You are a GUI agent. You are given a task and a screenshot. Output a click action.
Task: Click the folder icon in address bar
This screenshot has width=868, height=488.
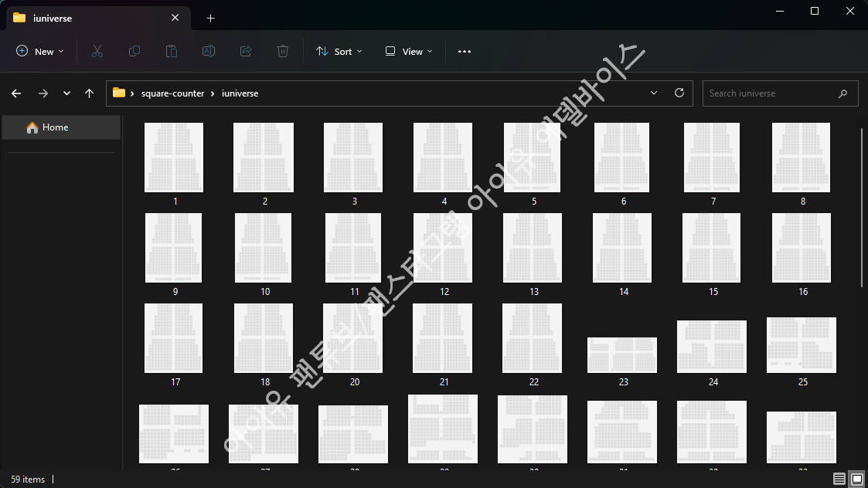118,93
